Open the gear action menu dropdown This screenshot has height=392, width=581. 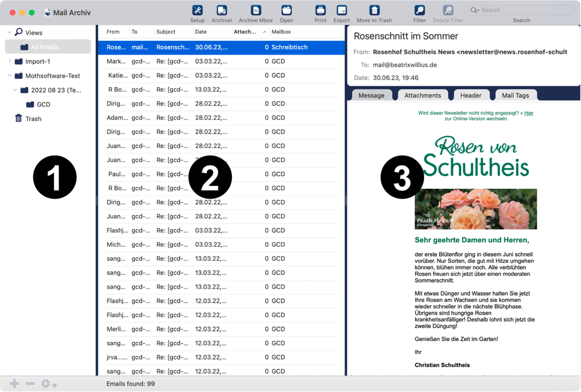[x=48, y=384]
